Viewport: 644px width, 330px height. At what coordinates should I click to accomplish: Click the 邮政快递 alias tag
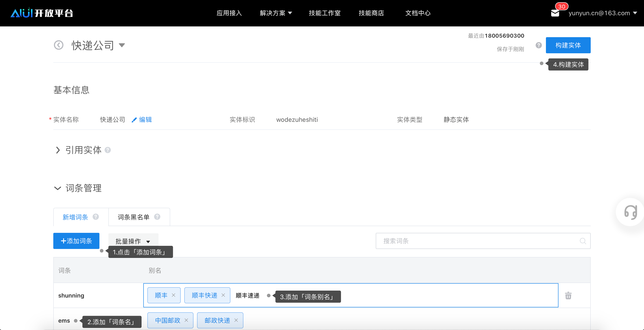220,320
